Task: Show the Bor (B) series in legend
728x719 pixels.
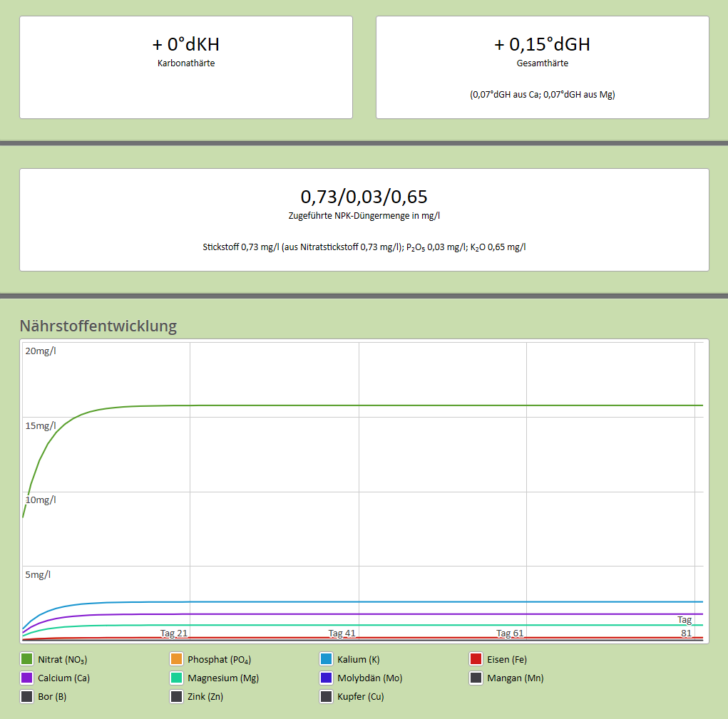Action: click(27, 696)
